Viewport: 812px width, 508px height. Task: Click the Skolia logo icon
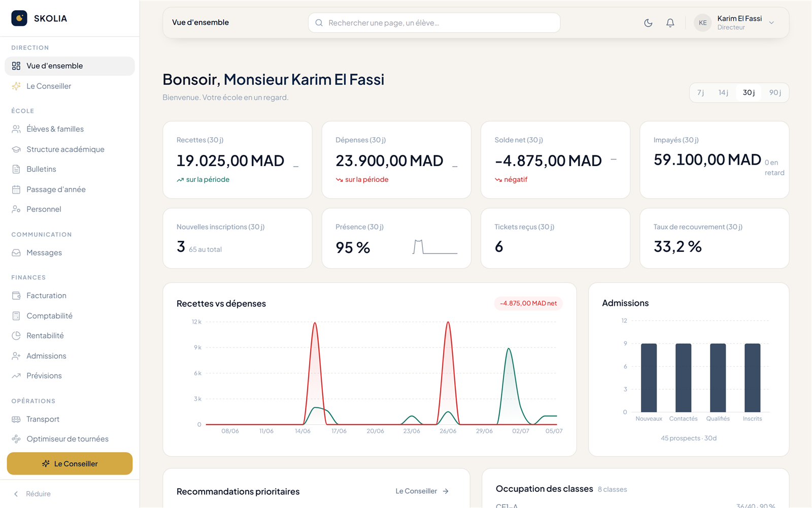[x=19, y=18]
